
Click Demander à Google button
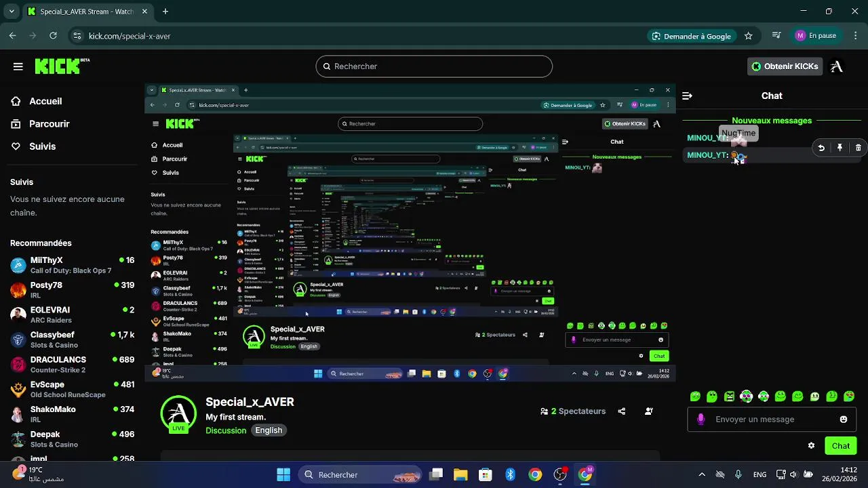692,36
